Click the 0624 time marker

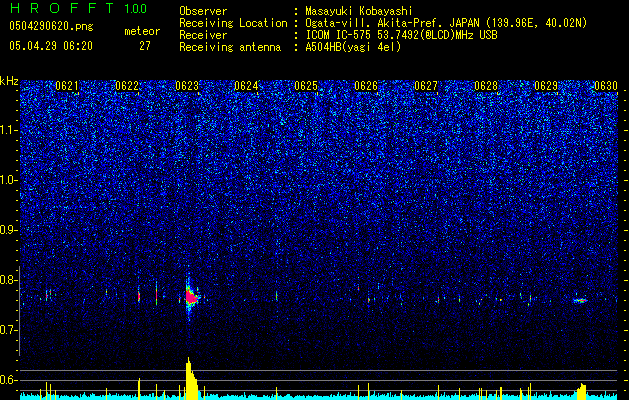246,86
